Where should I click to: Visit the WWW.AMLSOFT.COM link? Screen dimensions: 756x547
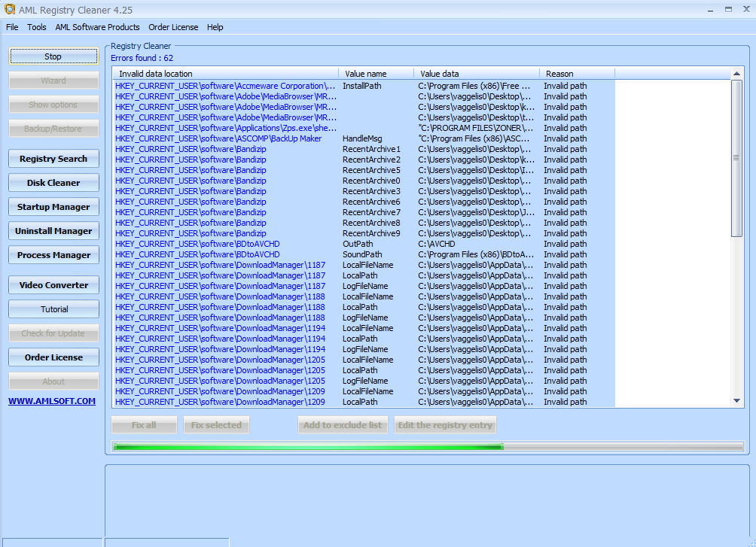point(52,401)
